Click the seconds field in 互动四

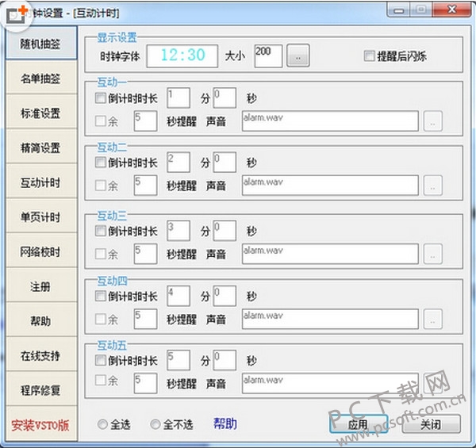[225, 296]
